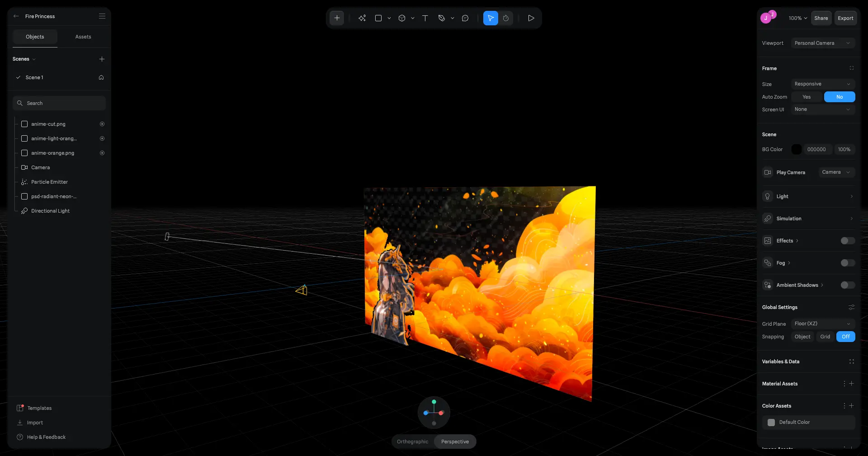This screenshot has height=456, width=868.
Task: Click inside the object Search field
Action: pos(59,103)
